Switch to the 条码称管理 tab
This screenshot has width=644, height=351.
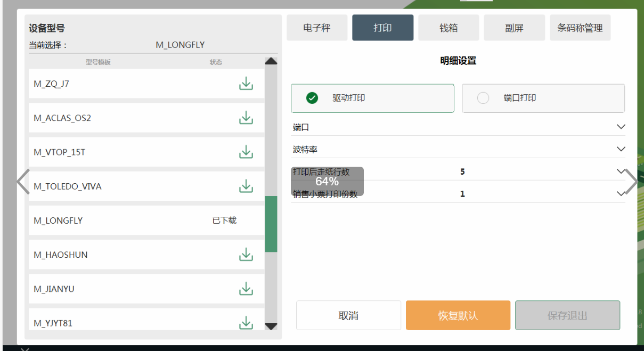580,28
